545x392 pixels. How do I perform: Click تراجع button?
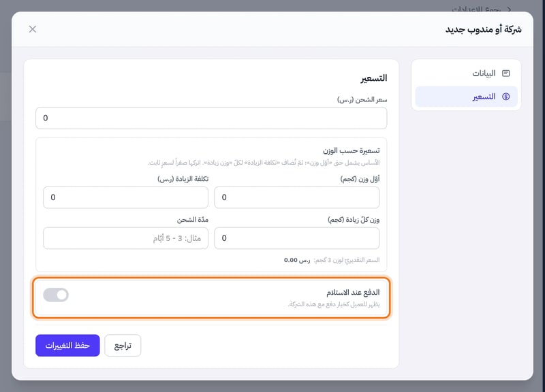123,346
